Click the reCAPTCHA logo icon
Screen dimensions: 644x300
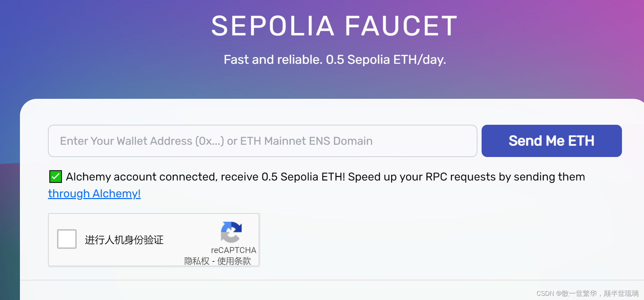[x=231, y=232]
